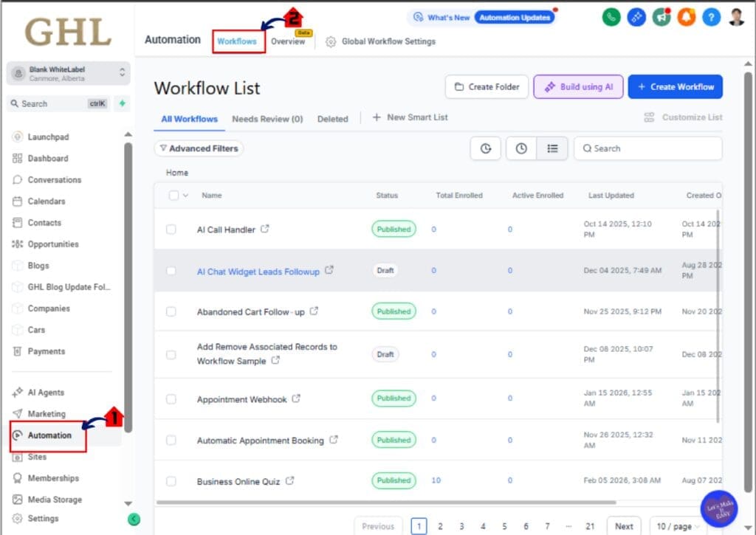756x535 pixels.
Task: Open the blue quick actions icon in header
Action: 636,18
